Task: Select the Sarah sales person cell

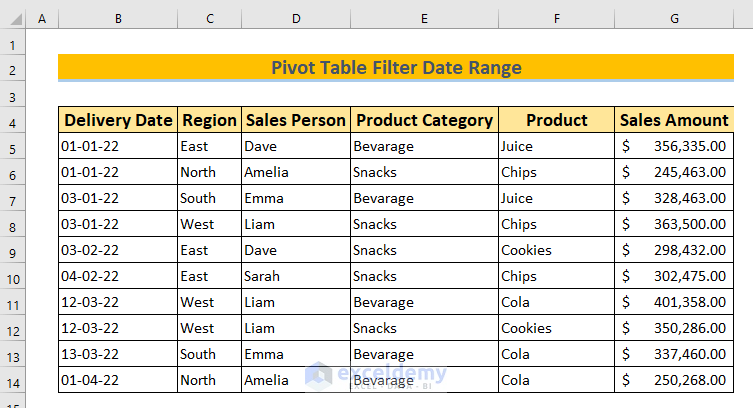Action: (296, 276)
